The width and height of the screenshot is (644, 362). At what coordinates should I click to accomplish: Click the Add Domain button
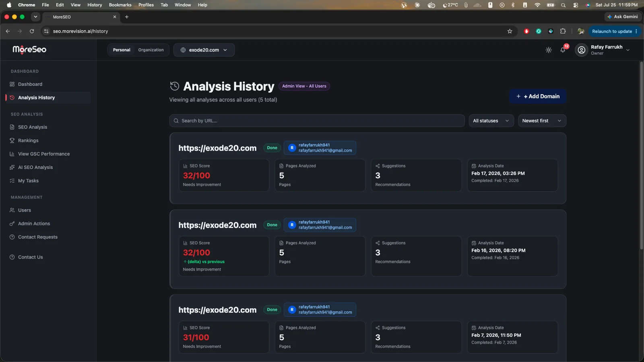538,96
